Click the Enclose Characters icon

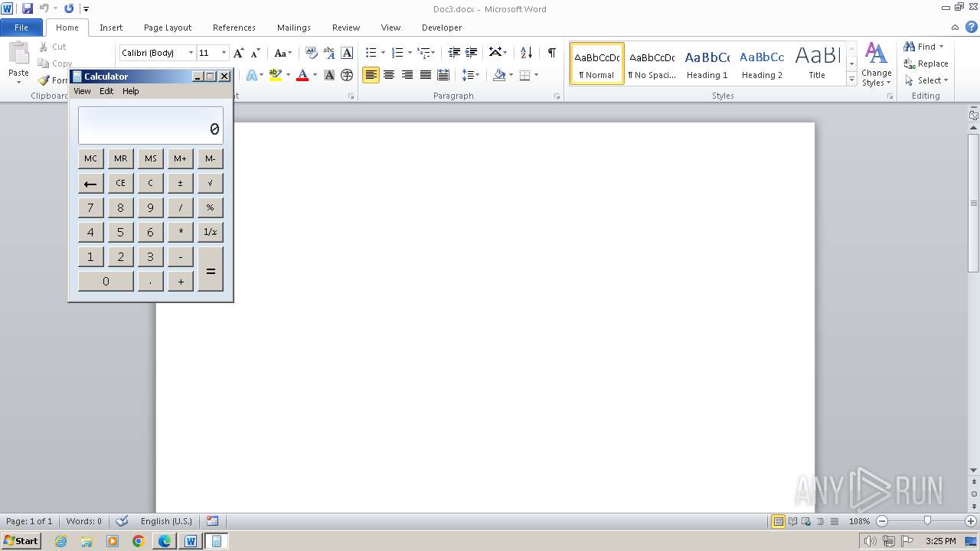click(x=347, y=75)
